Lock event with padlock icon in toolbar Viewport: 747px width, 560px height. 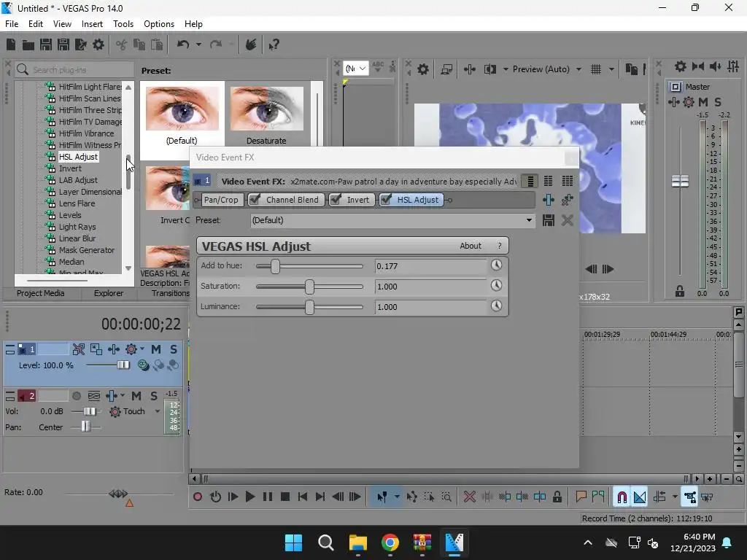(x=557, y=497)
